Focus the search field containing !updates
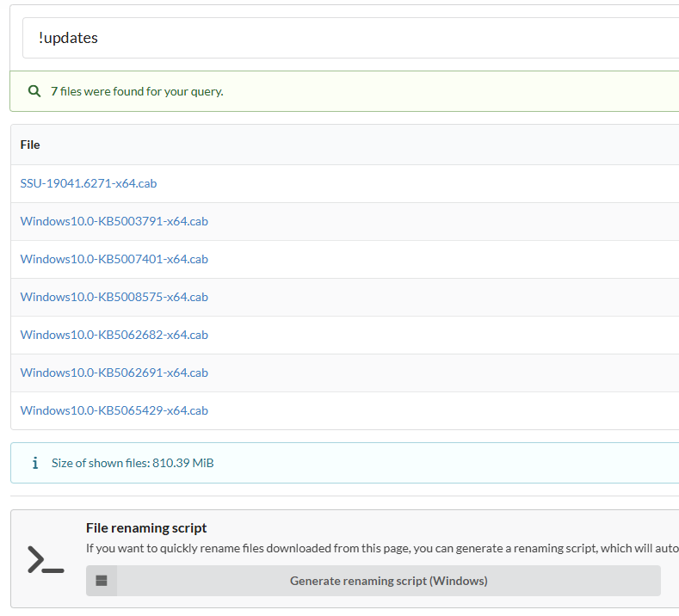Screen dimensions: 679x616 pyautogui.click(x=344, y=38)
